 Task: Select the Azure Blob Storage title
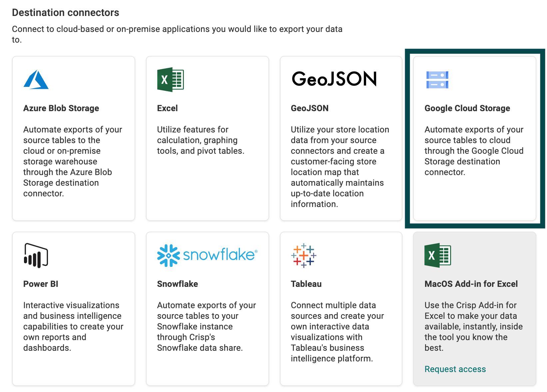coord(61,108)
